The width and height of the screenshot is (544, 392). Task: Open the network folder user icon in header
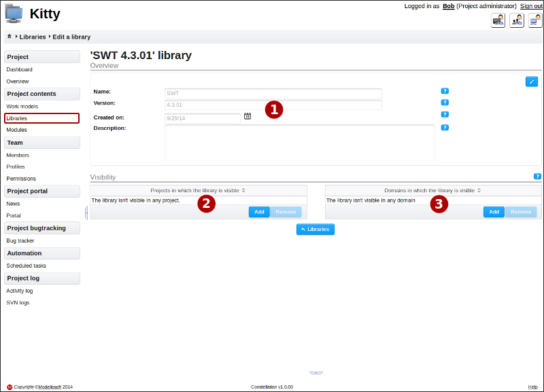pyautogui.click(x=535, y=20)
